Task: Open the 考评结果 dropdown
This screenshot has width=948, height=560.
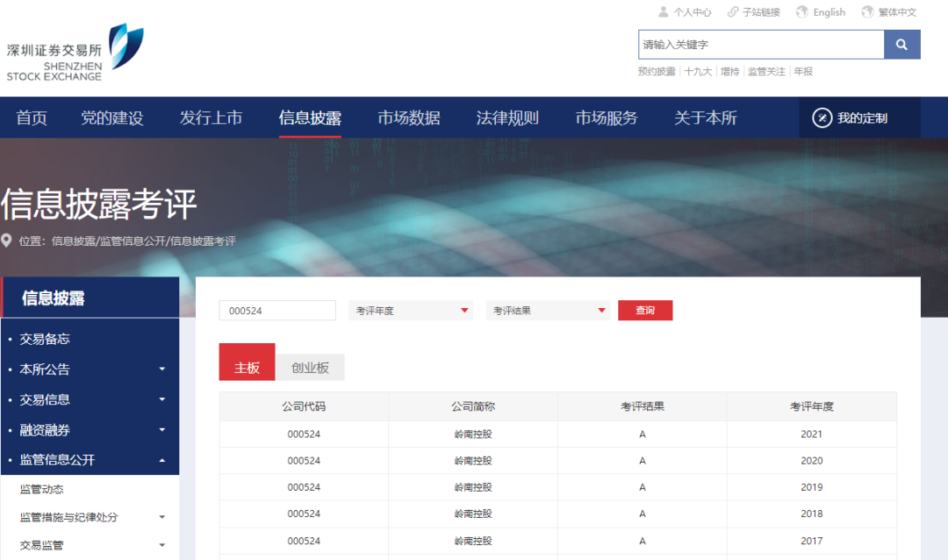Action: coord(547,310)
